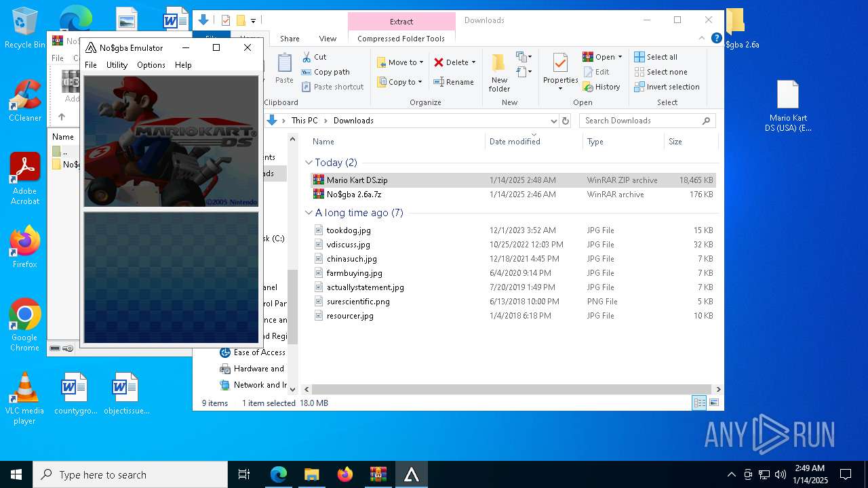Click Select none
The image size is (868, 488).
[661, 72]
